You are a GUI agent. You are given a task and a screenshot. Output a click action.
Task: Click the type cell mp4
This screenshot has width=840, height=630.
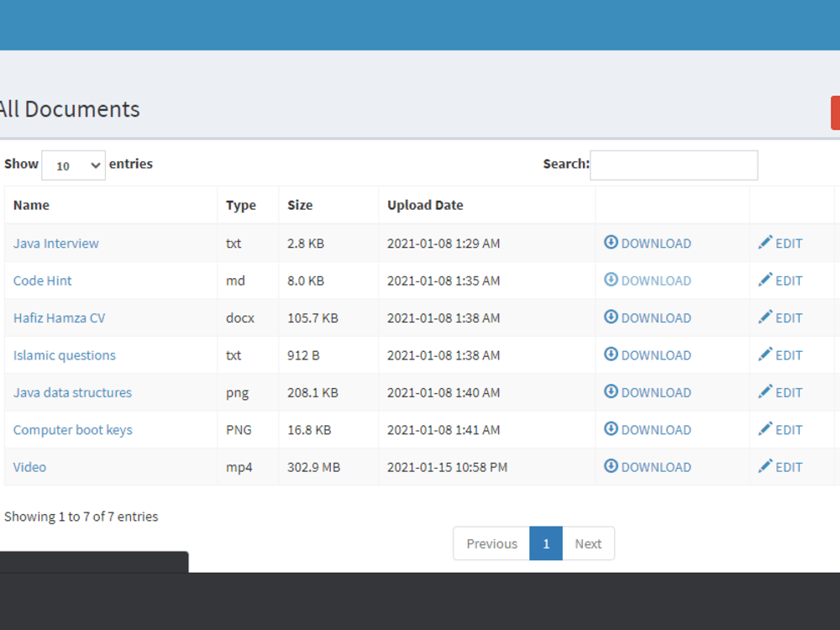(239, 468)
